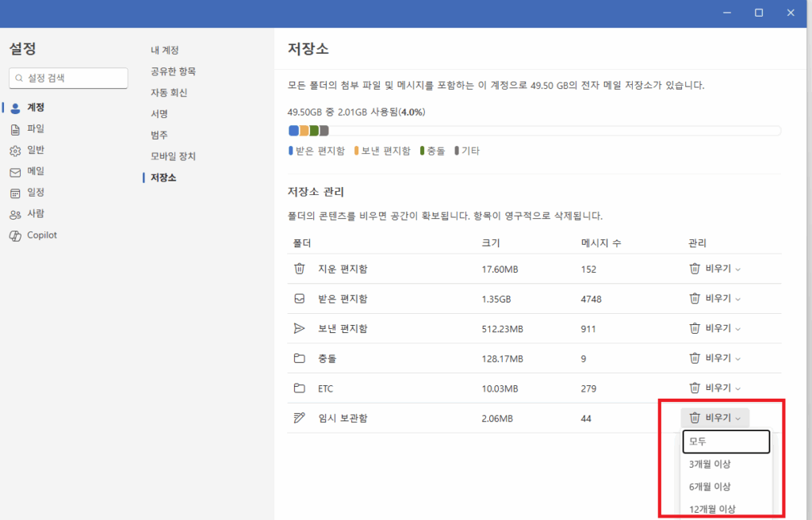Select the 계정 account icon in sidebar

16,107
